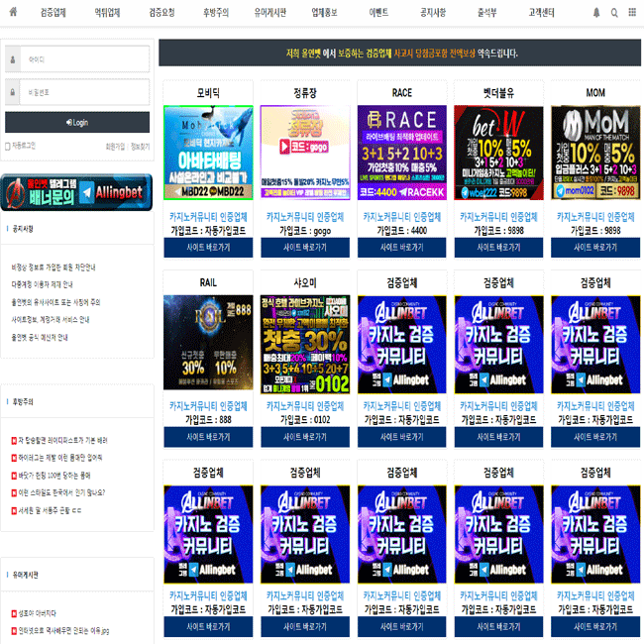
Task: Open the 이벤트 menu item
Action: (378, 13)
